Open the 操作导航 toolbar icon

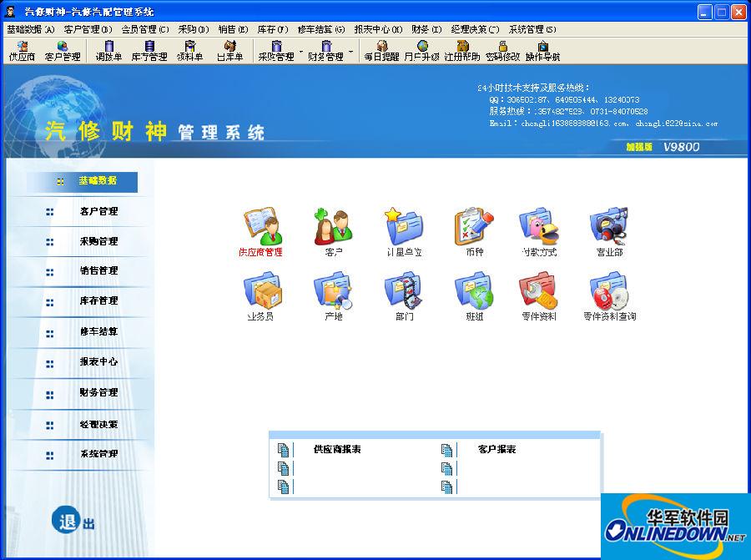(x=542, y=51)
